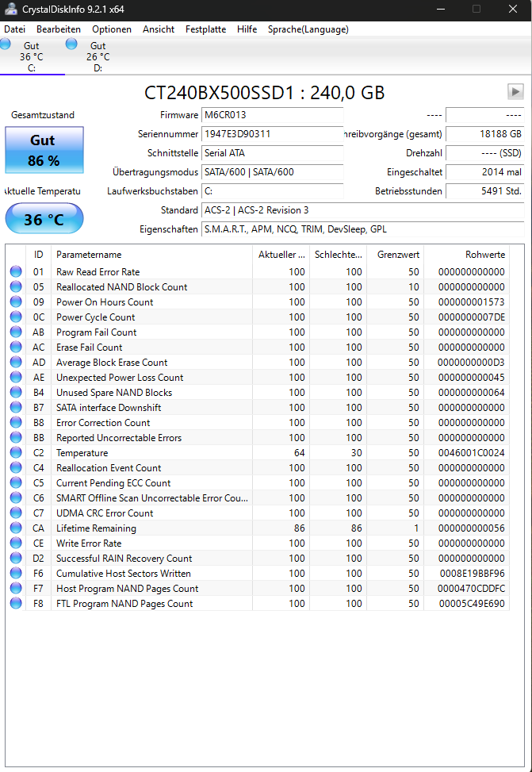
Task: Click the Firmware field M6CR013
Action: pyautogui.click(x=272, y=115)
